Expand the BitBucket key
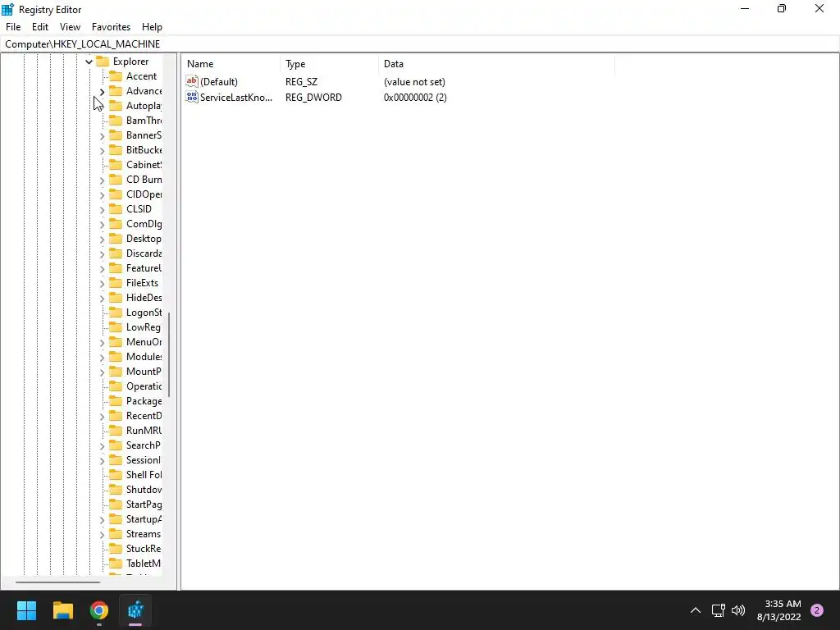 click(x=102, y=151)
